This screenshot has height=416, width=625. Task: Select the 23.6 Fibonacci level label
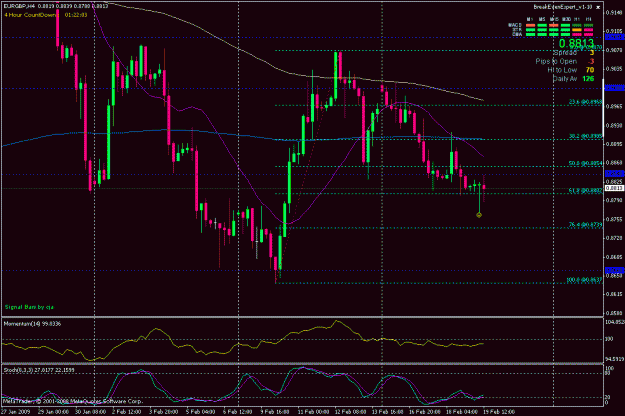585,102
